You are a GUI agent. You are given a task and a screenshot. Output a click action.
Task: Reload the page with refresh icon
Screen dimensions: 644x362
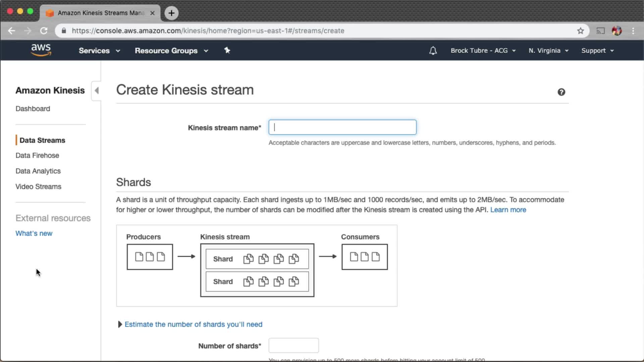coord(44,31)
